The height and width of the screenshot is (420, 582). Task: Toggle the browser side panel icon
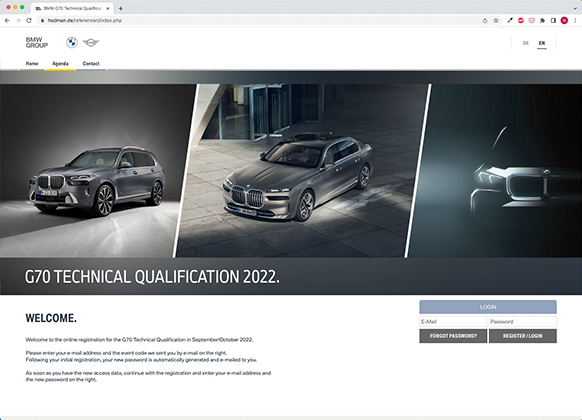(x=553, y=20)
